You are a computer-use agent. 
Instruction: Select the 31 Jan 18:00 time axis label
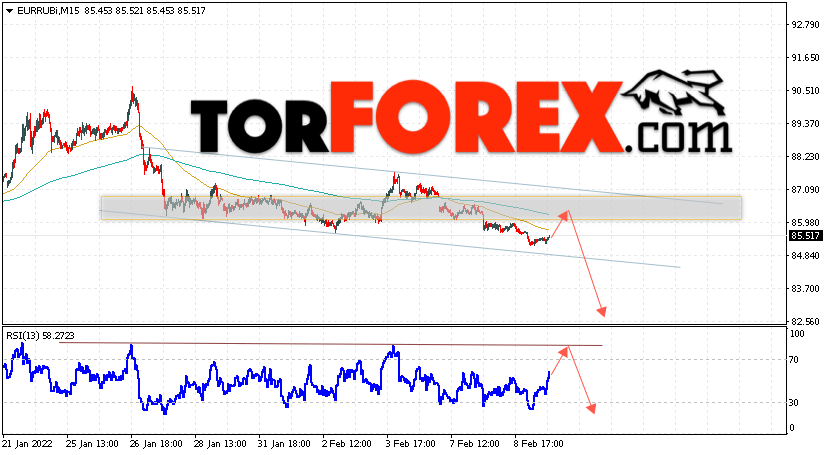(x=284, y=443)
